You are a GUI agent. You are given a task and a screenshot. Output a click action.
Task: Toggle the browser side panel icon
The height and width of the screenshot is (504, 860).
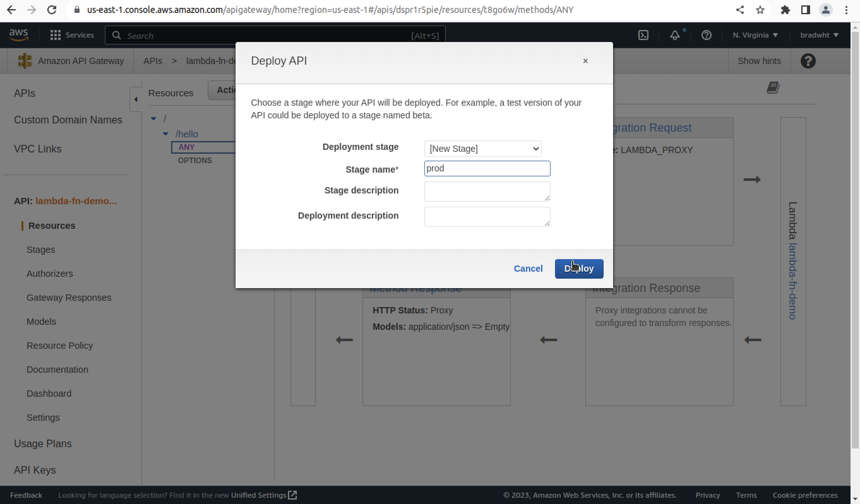pos(805,10)
